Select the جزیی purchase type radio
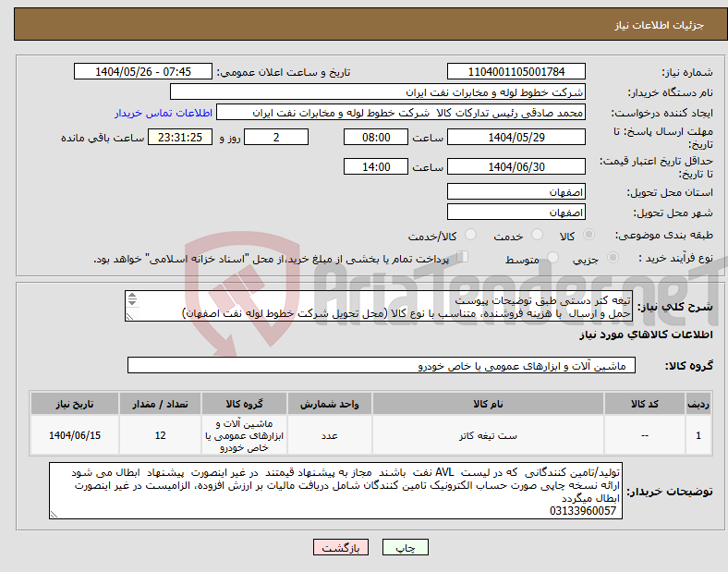 (613, 257)
